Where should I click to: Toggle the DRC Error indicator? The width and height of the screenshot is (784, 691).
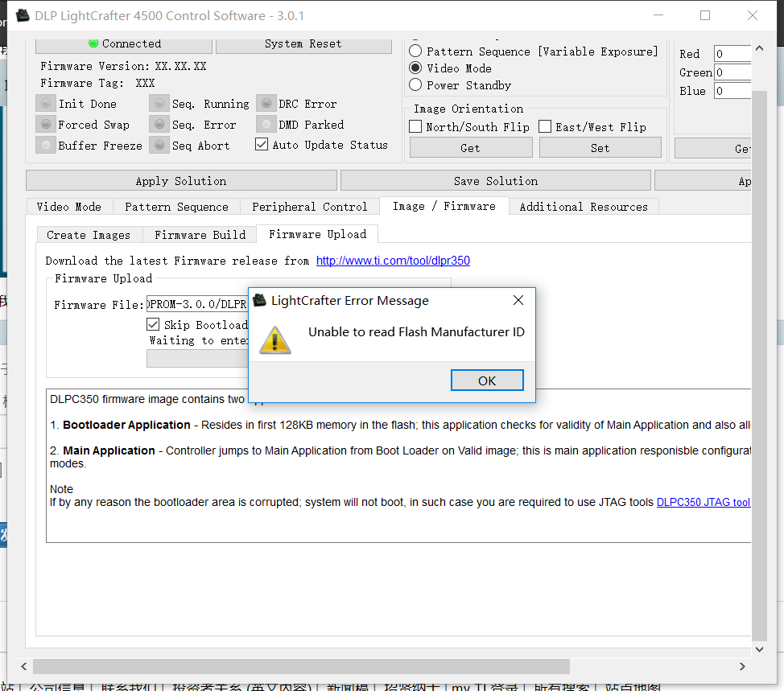tap(266, 104)
